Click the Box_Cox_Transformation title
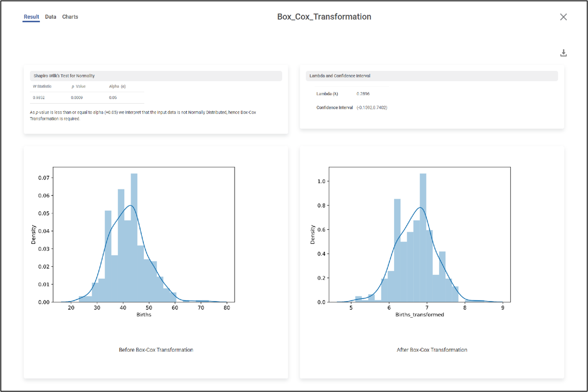Viewport: 588px width, 392px height. click(324, 17)
